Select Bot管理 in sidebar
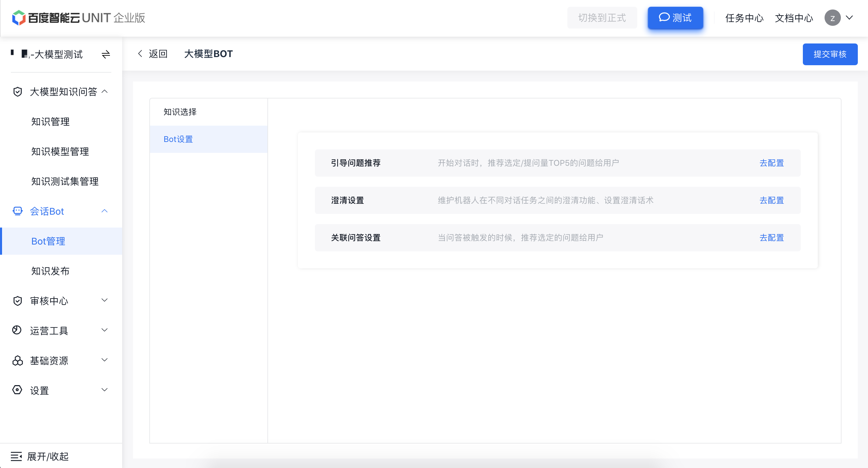This screenshot has width=868, height=468. coord(61,241)
